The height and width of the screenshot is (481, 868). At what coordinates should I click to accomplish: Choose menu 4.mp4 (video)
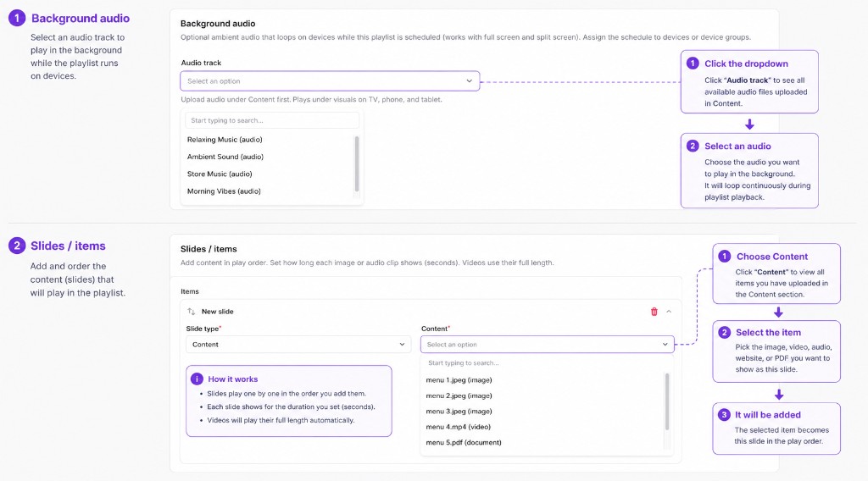[458, 426]
